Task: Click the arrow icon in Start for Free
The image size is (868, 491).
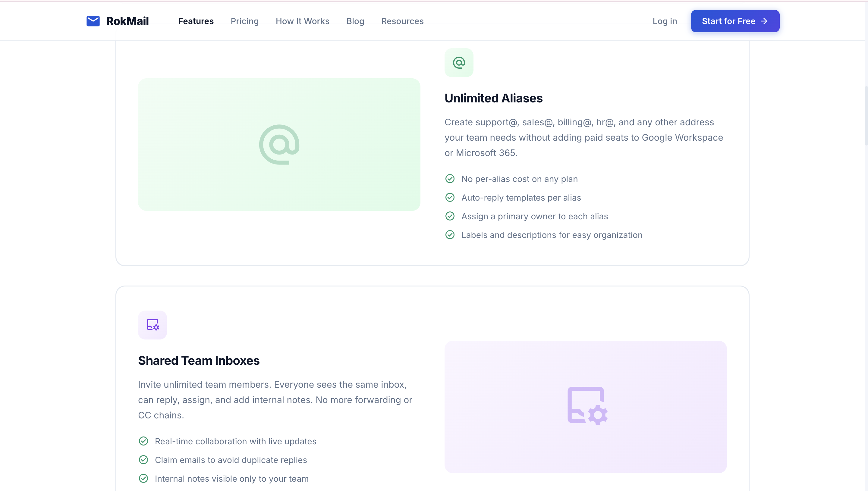Action: pyautogui.click(x=764, y=21)
